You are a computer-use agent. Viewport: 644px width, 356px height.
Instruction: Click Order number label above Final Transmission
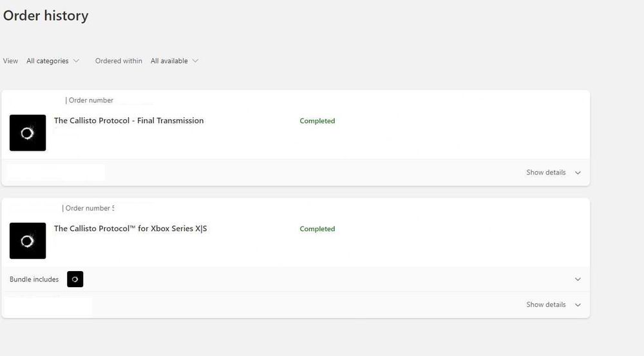91,100
